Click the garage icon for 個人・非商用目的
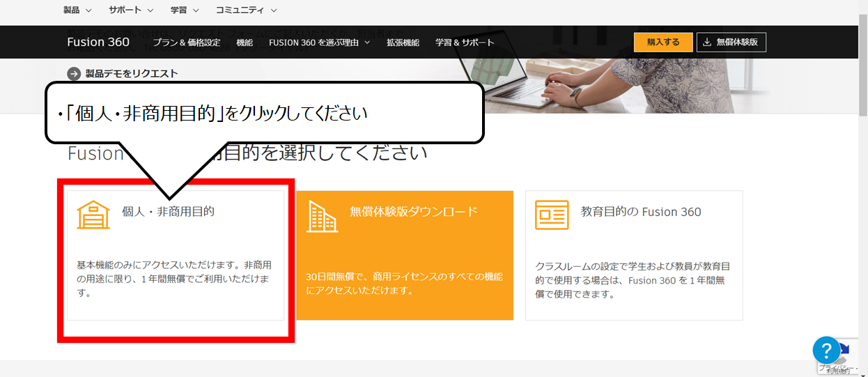Image resolution: width=868 pixels, height=377 pixels. (x=93, y=215)
